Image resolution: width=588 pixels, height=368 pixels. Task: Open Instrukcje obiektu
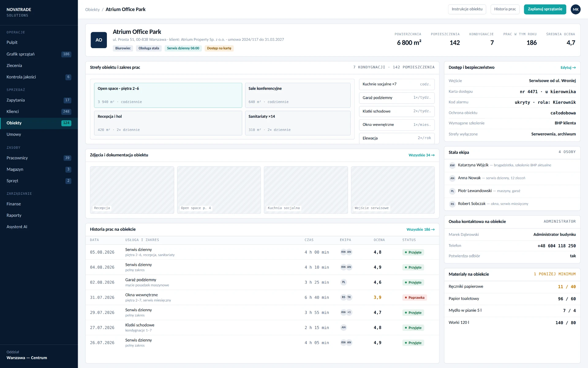point(467,9)
